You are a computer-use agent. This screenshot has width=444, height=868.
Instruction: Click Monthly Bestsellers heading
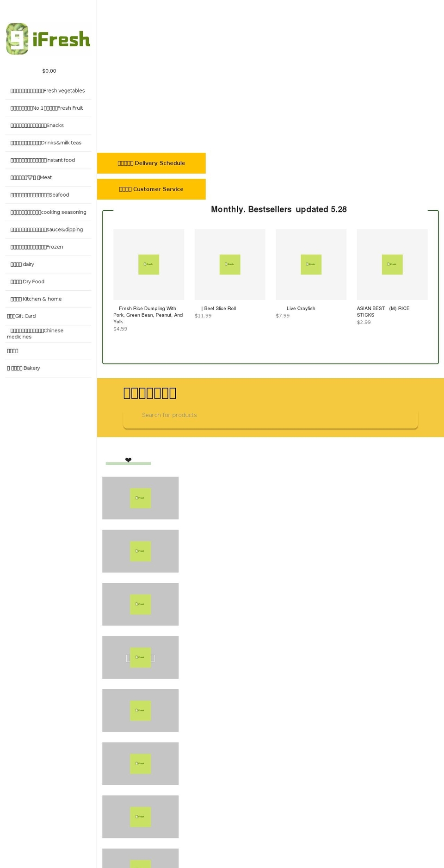pos(279,209)
